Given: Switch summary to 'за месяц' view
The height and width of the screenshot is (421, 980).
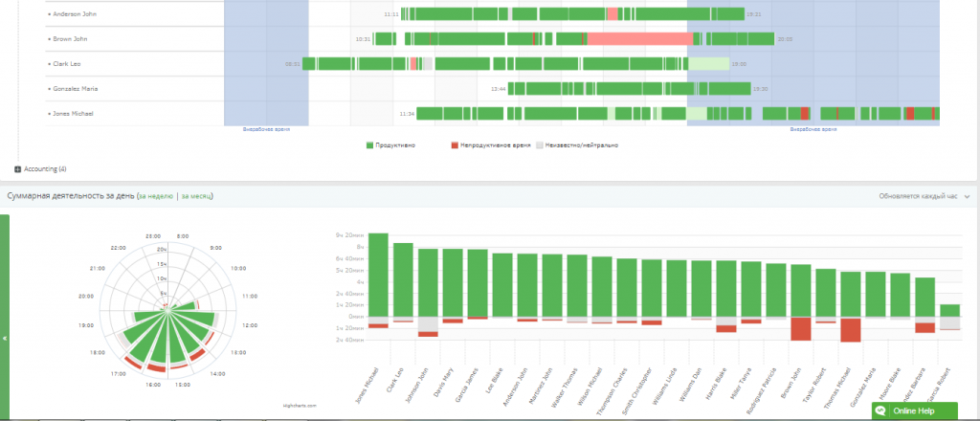Looking at the screenshot, I should click(x=196, y=196).
